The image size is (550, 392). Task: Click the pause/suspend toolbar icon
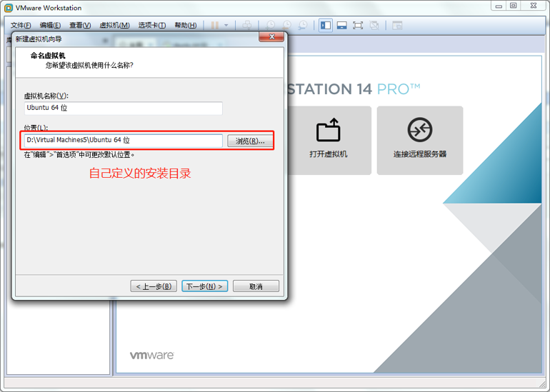point(215,25)
